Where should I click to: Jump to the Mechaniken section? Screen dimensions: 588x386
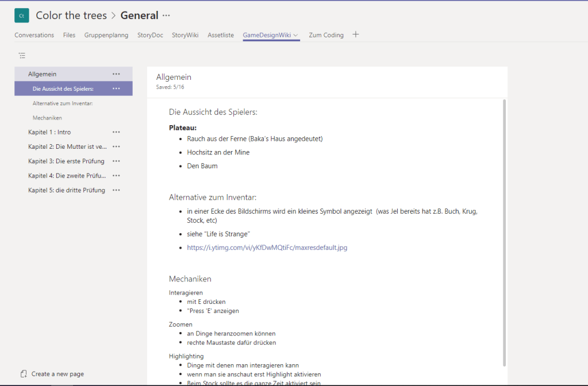pos(47,118)
